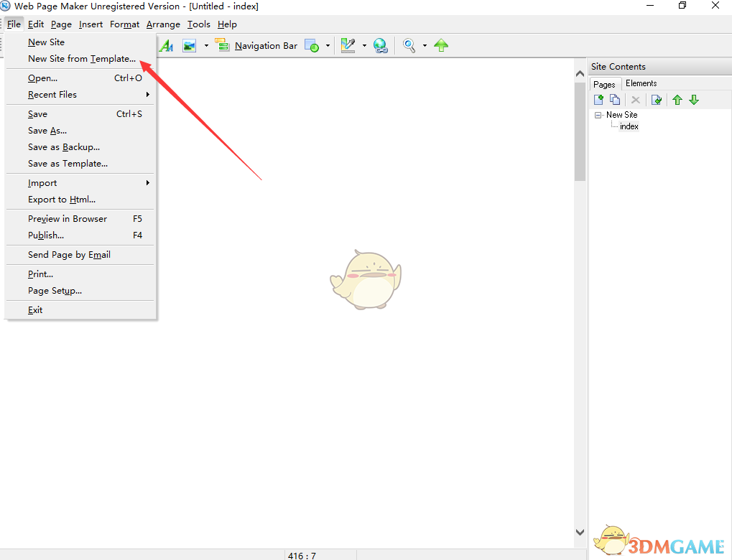732x560 pixels.
Task: Open the Tools menu
Action: [198, 24]
